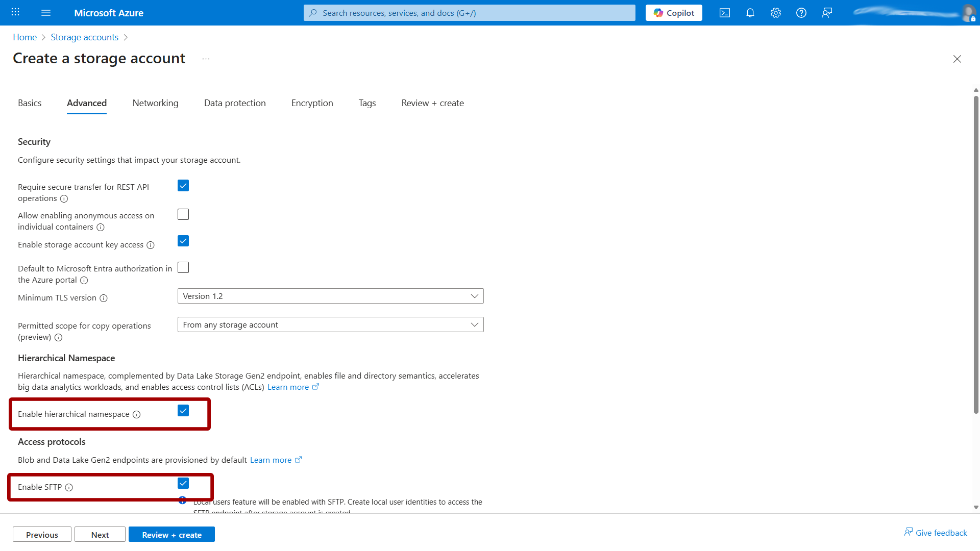This screenshot has width=980, height=551.
Task: Click the Review + create button
Action: 171,534
